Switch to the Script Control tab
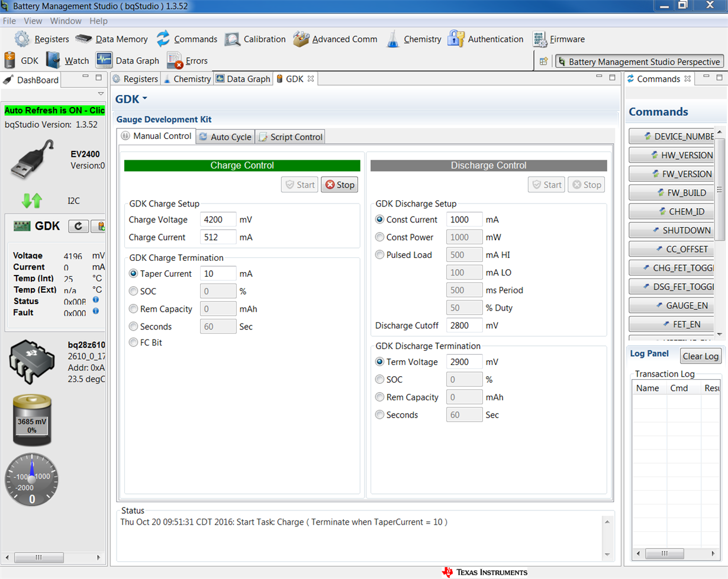Screen dimensions: 728x579 (290, 137)
